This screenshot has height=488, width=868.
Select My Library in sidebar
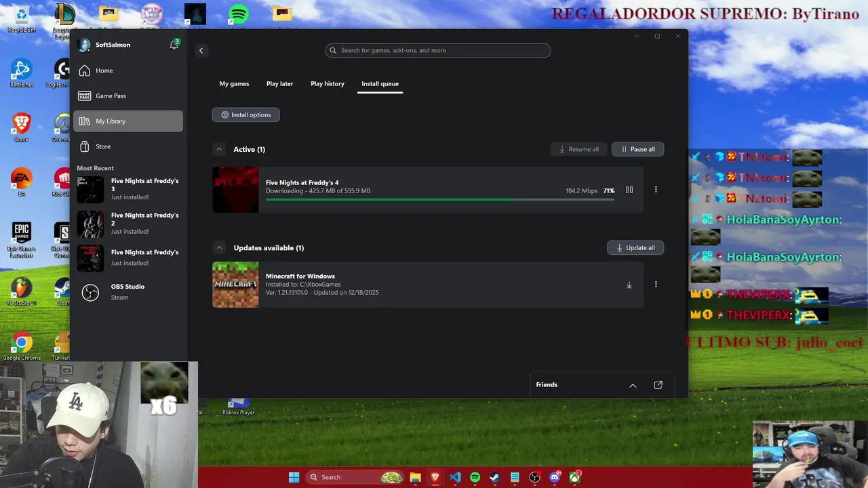pyautogui.click(x=128, y=121)
